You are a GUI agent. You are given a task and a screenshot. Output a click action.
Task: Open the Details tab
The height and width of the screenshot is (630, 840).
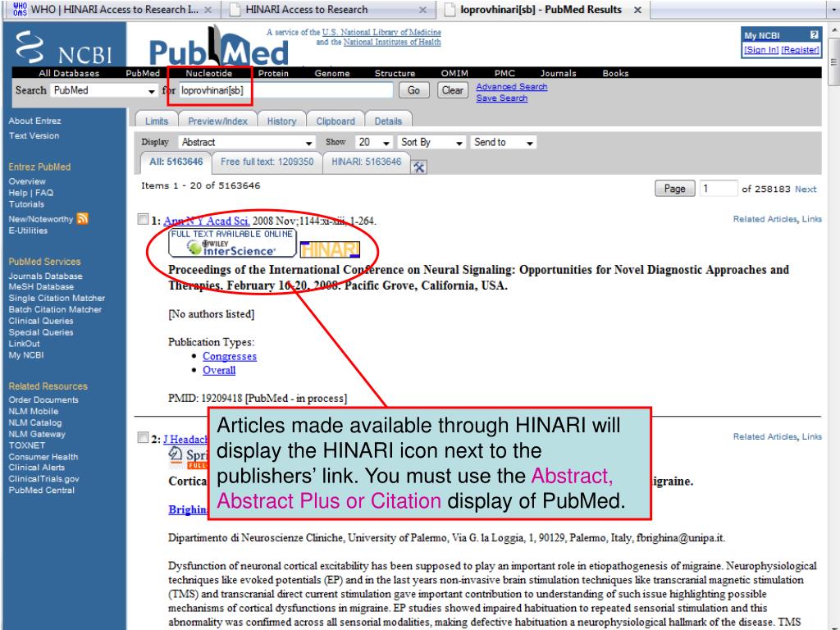[x=388, y=121]
